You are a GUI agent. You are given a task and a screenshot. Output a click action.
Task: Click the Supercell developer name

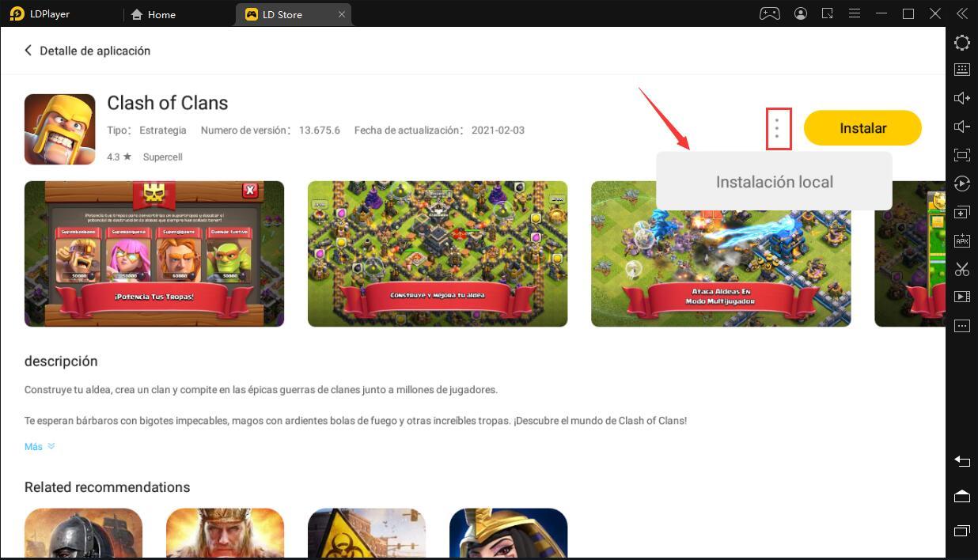coord(163,157)
